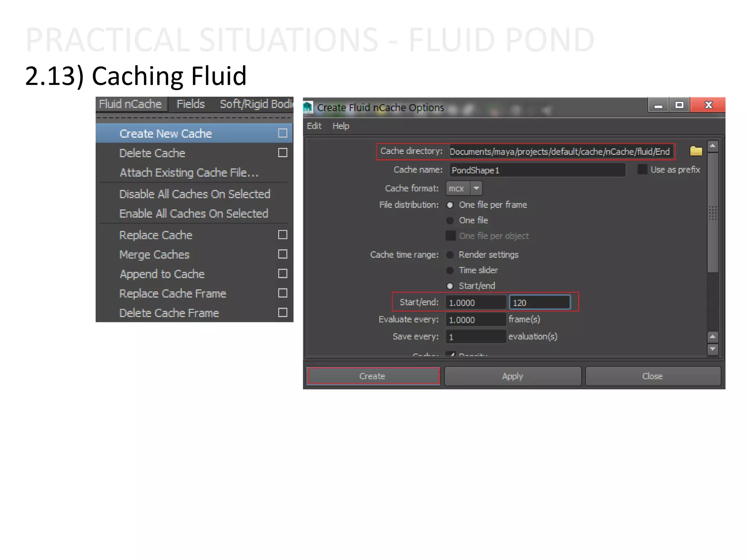Click the Create button
747x560 pixels.
click(373, 376)
